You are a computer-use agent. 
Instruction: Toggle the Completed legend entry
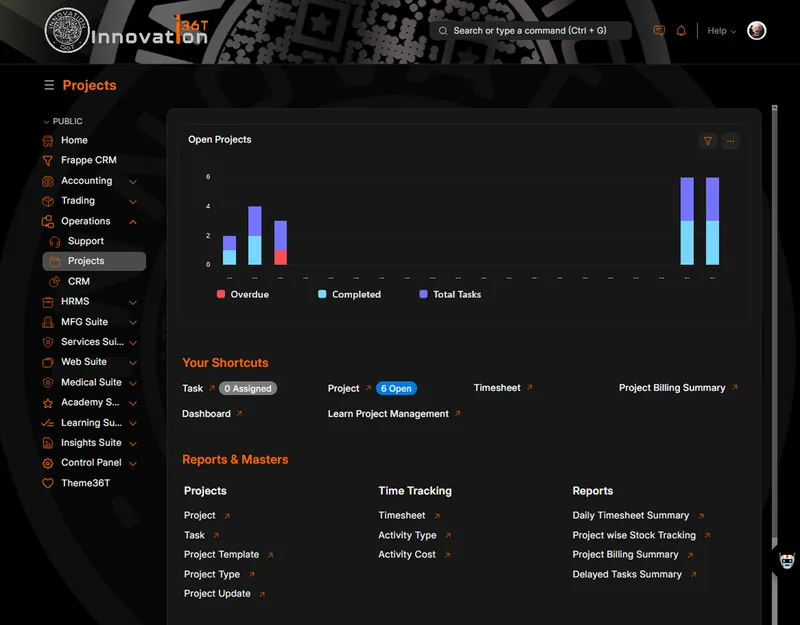click(349, 294)
